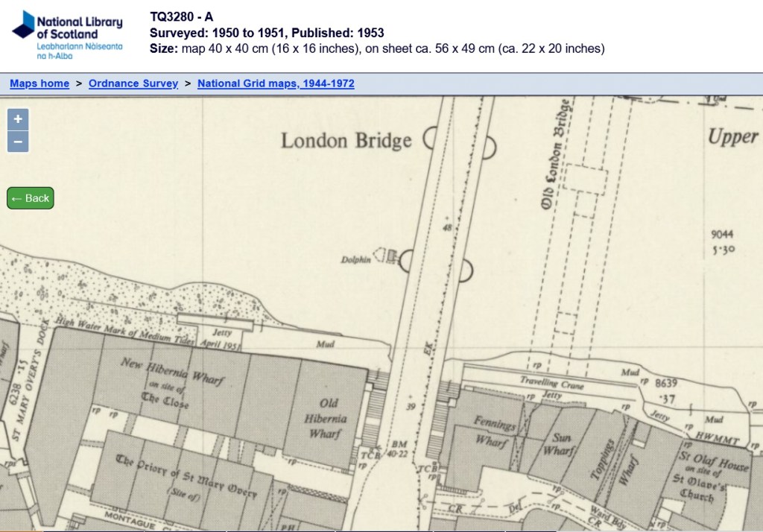Click the zoom in plus button

click(x=18, y=119)
